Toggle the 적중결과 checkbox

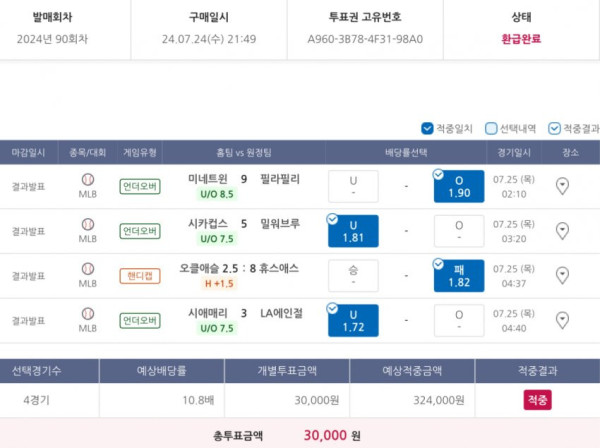pos(555,128)
